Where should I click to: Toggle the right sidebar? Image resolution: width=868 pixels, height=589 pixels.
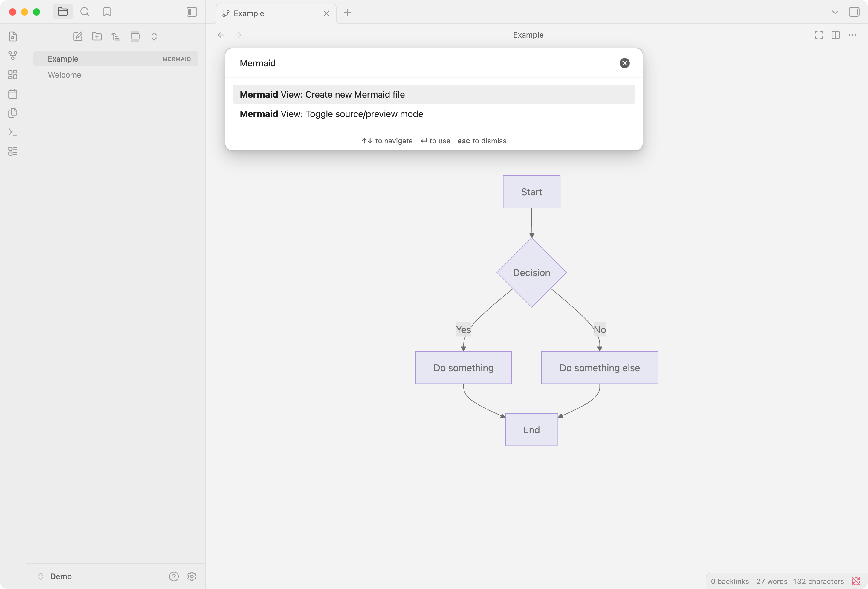point(854,12)
